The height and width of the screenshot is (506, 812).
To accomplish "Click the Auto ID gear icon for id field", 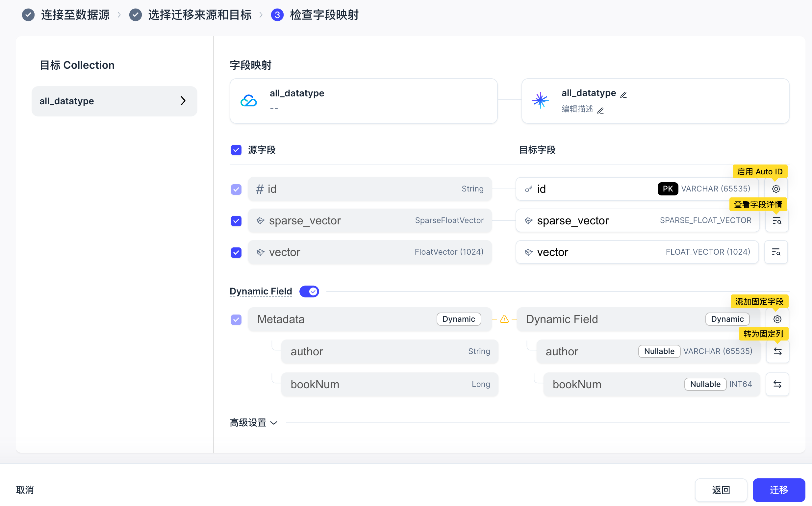I will coord(776,189).
